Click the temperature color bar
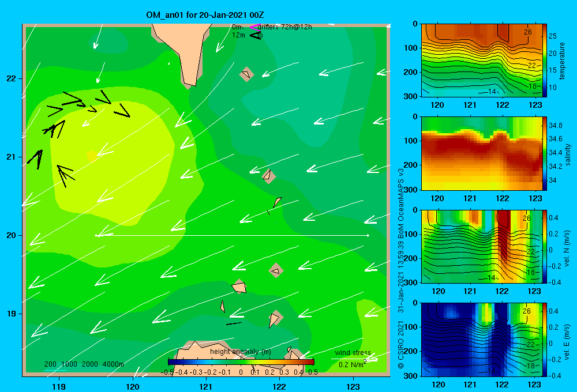This screenshot has height=392, width=577. 545,61
